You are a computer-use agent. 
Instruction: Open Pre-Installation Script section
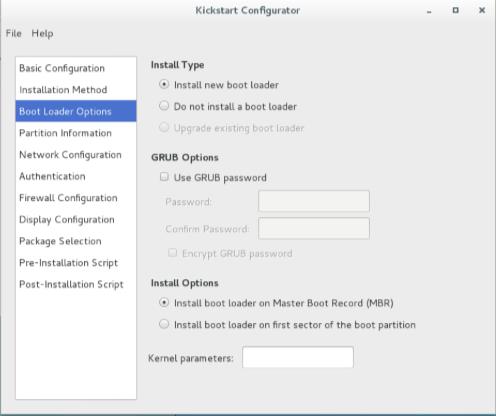pyautogui.click(x=76, y=263)
